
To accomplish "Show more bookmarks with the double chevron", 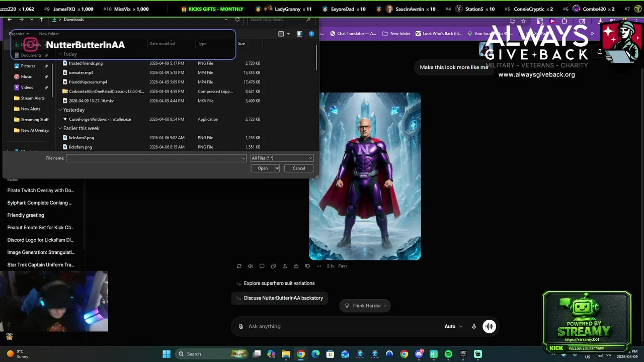I will (x=593, y=34).
